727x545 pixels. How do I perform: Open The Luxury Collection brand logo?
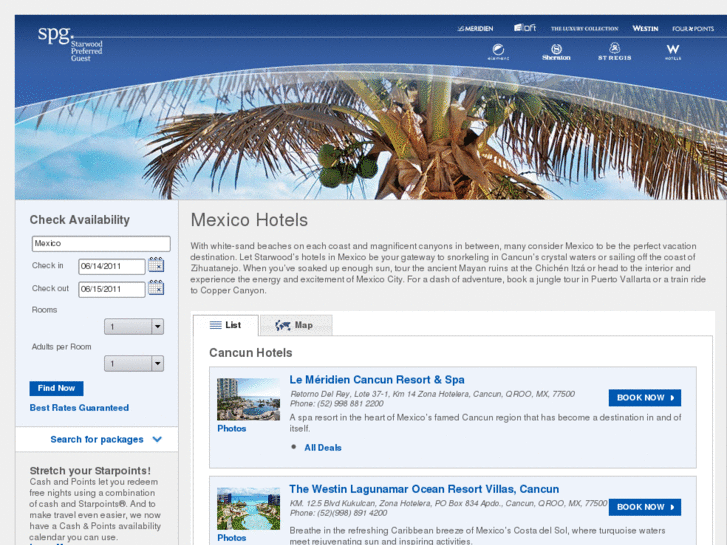(584, 29)
